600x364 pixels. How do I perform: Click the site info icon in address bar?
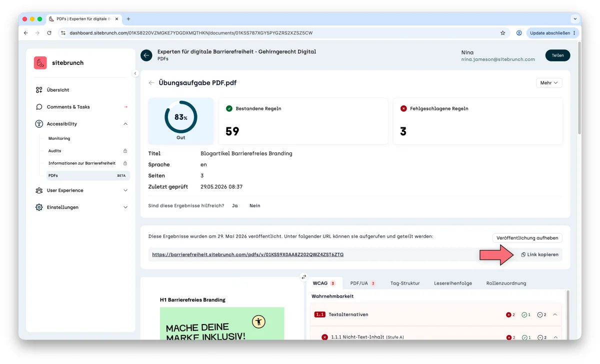(x=63, y=33)
